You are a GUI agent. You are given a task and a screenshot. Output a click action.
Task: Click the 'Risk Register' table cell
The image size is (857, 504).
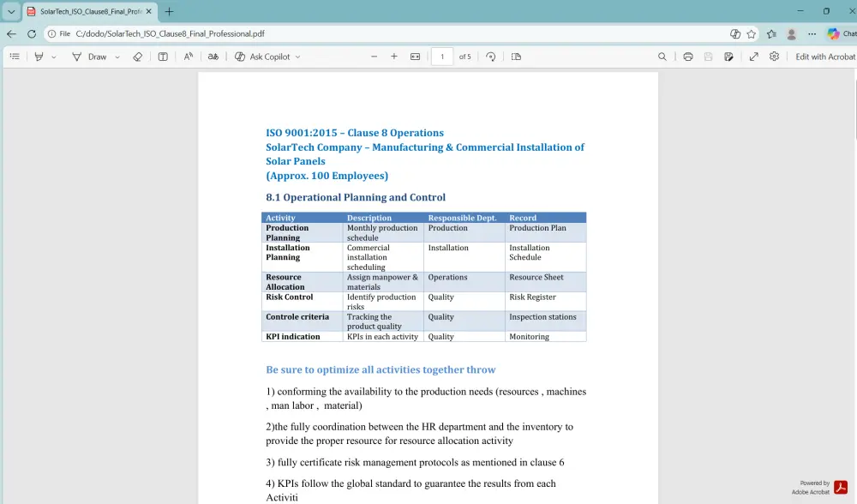point(545,301)
